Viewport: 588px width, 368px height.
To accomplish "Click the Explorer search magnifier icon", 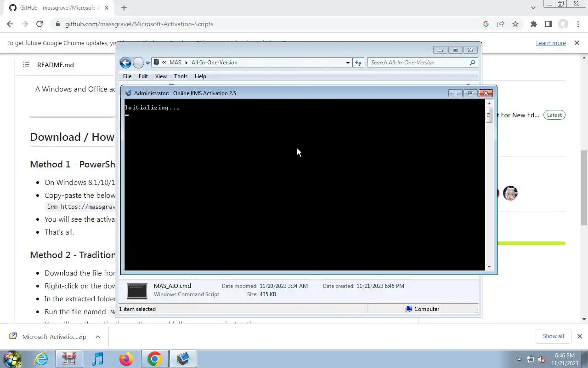I will pos(472,63).
